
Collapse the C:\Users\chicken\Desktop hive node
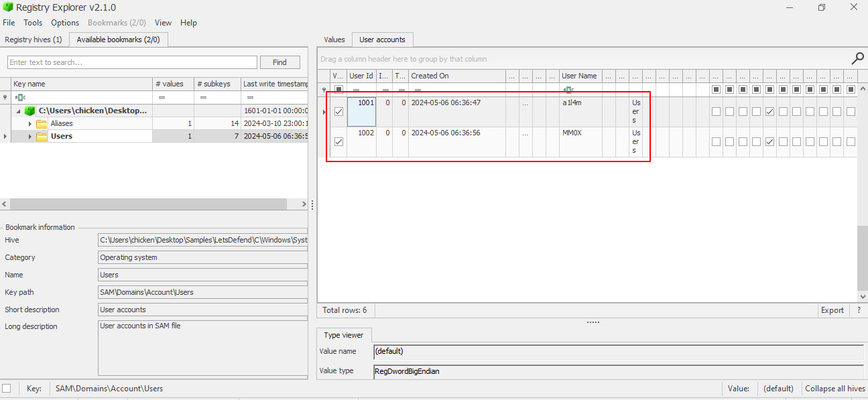[x=19, y=111]
